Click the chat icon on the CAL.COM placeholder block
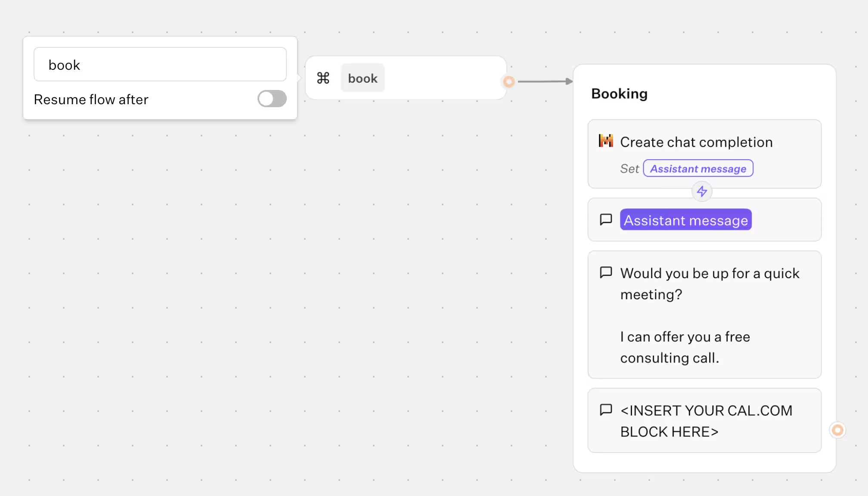This screenshot has height=496, width=868. pyautogui.click(x=606, y=410)
